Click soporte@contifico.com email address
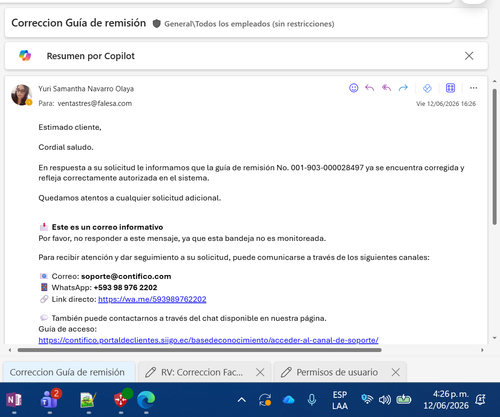Screen dimensions: 500x417 tap(126, 276)
